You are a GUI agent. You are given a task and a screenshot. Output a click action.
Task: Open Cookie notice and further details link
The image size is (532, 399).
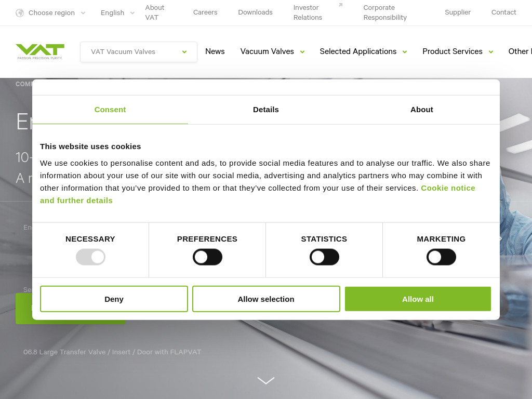coord(258,194)
